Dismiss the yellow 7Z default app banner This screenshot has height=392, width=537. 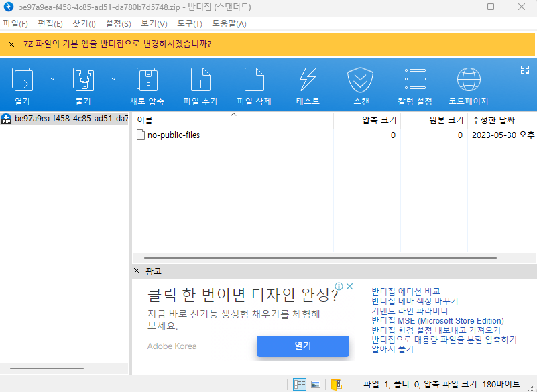pyautogui.click(x=11, y=44)
